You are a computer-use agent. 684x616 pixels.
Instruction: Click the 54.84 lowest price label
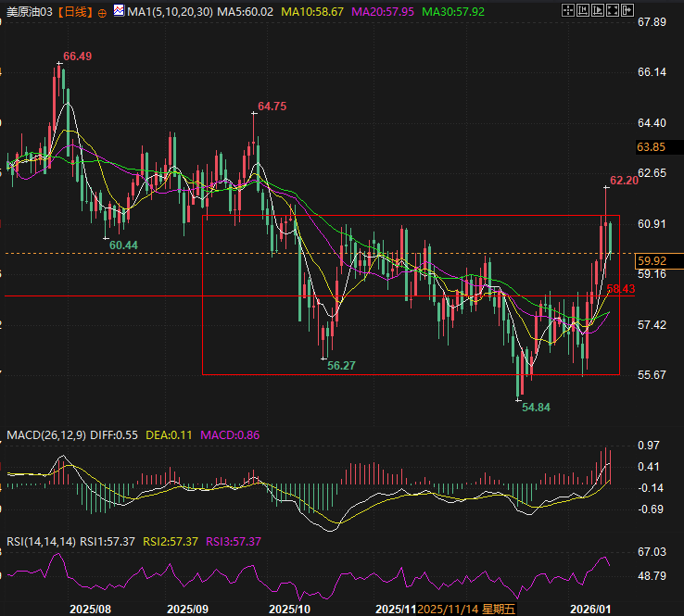click(536, 408)
